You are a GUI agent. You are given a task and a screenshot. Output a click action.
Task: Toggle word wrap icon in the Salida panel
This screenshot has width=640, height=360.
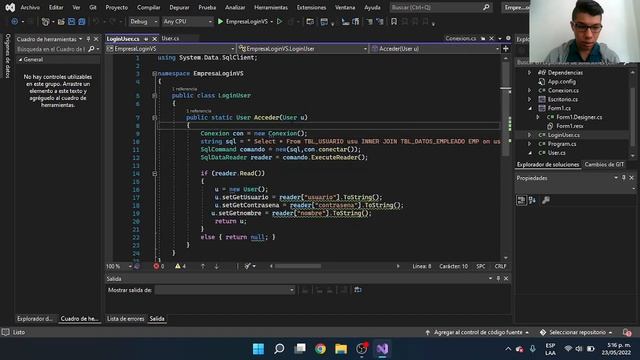[358, 290]
